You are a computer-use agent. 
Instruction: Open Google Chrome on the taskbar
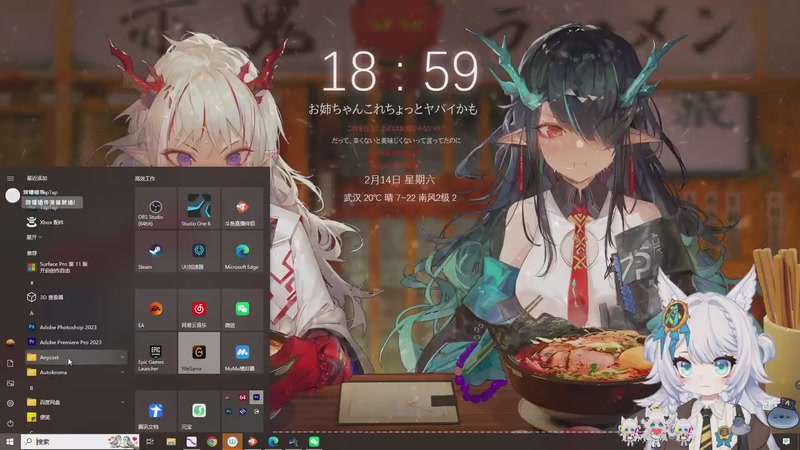pyautogui.click(x=212, y=441)
